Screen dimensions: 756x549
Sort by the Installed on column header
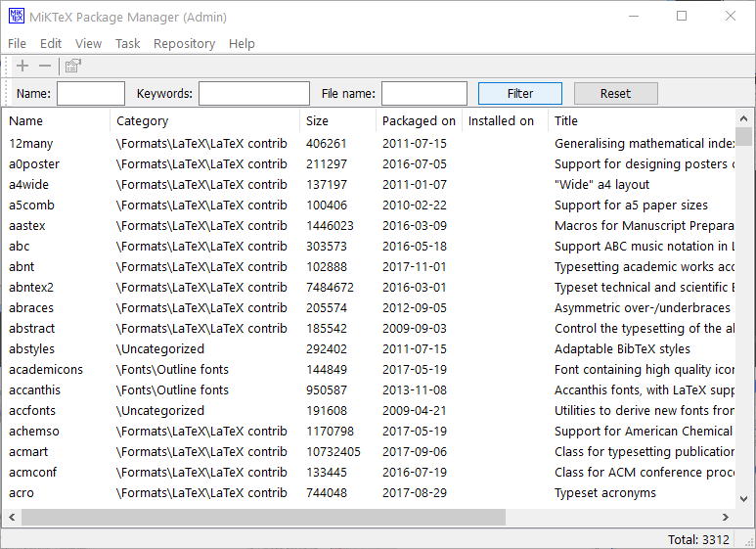(x=505, y=120)
